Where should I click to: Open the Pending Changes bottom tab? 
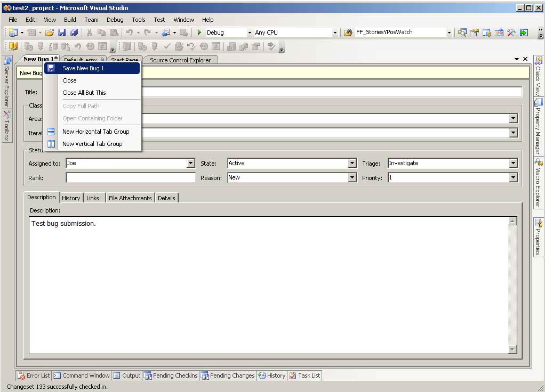click(228, 375)
